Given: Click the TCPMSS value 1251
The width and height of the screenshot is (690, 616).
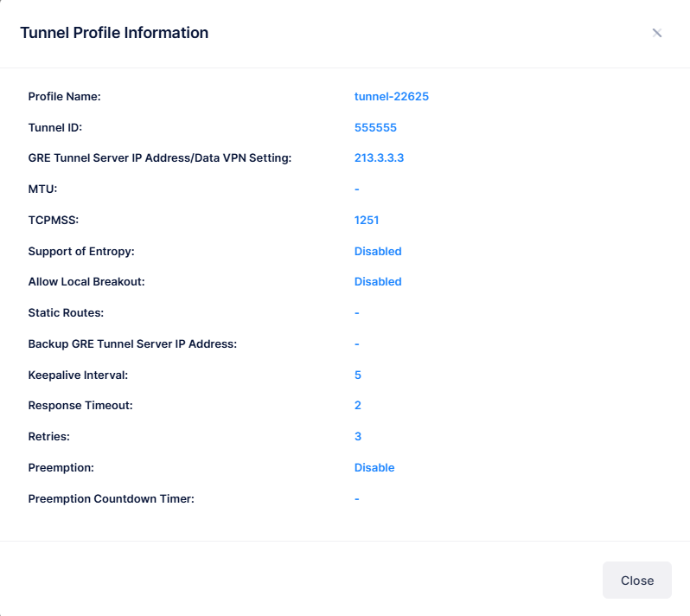Looking at the screenshot, I should (367, 220).
